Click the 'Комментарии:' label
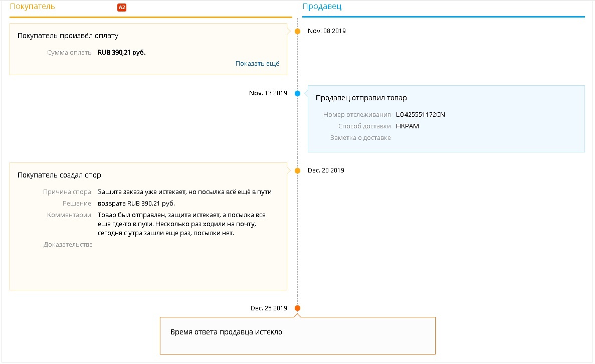 click(70, 215)
